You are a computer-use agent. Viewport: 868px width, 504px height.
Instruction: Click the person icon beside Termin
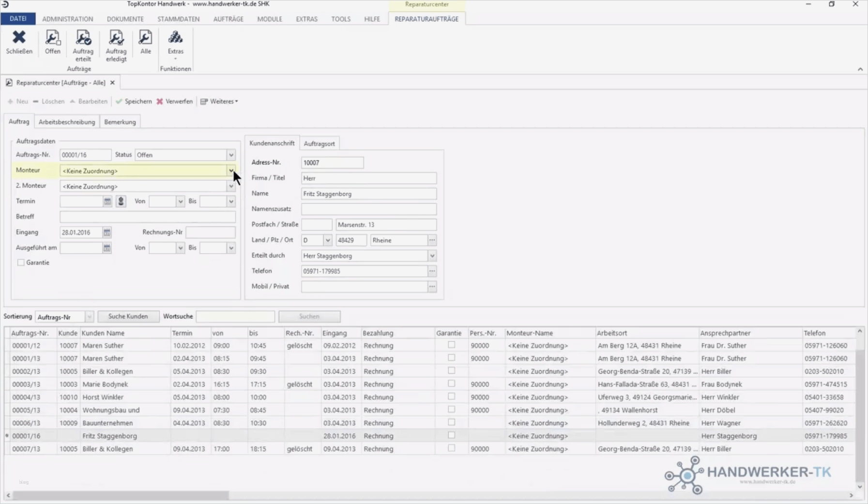(x=121, y=201)
